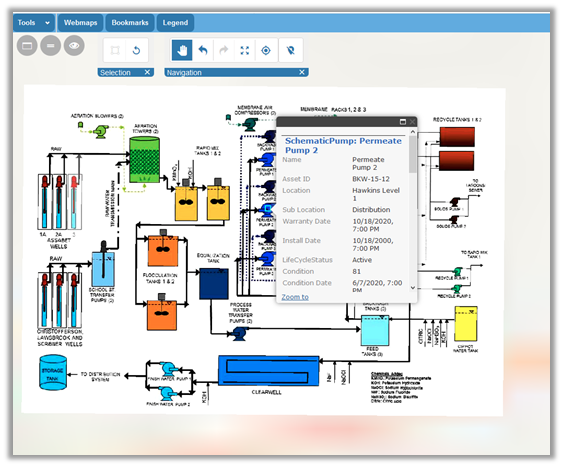This screenshot has width=563, height=467.
Task: Maximize the pump info popup
Action: point(403,122)
